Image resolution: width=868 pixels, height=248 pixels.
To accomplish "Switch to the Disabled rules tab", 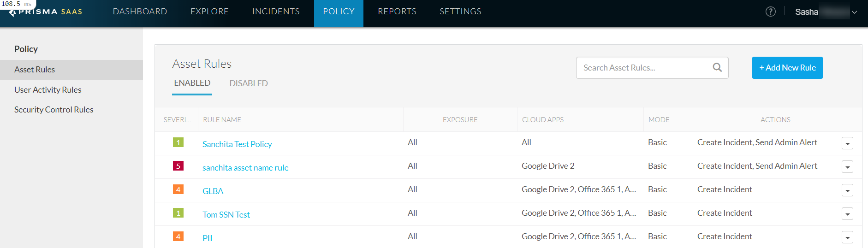I will click(x=249, y=83).
